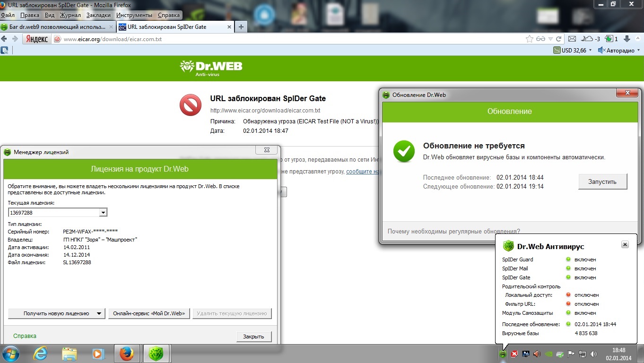644x363 pixels.
Task: Open Action Center flag tray icon
Action: [571, 354]
